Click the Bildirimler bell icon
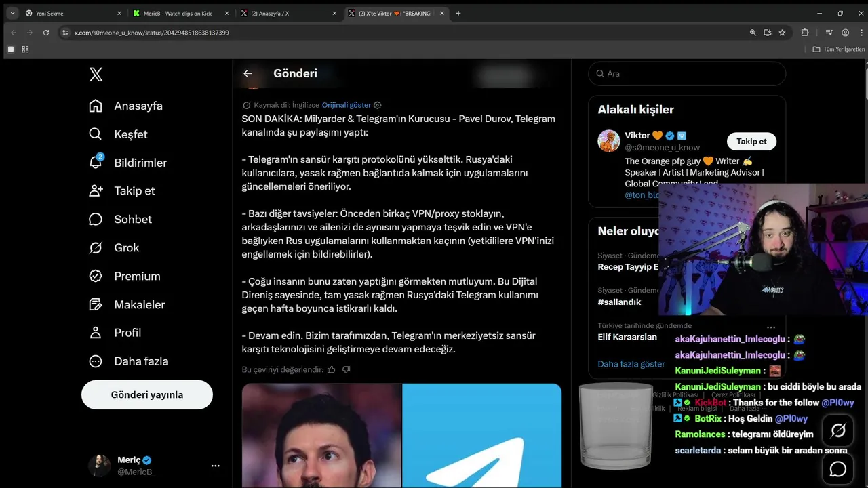868x488 pixels. pyautogui.click(x=96, y=162)
